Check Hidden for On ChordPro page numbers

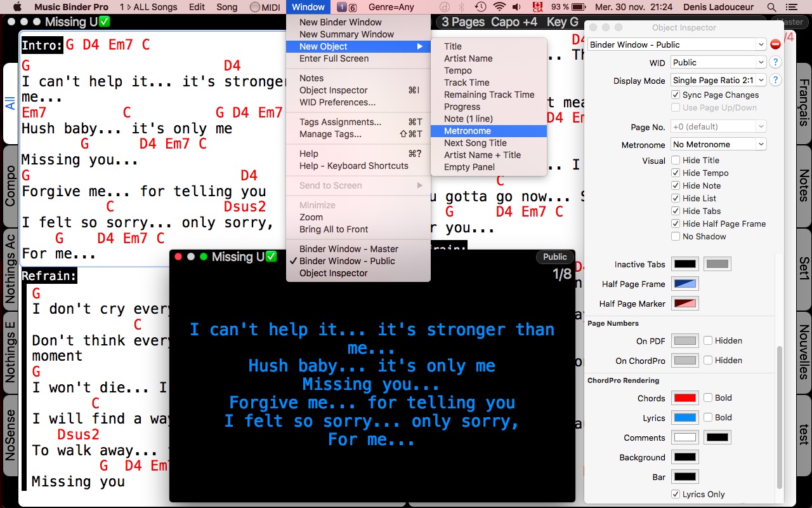[x=708, y=360]
